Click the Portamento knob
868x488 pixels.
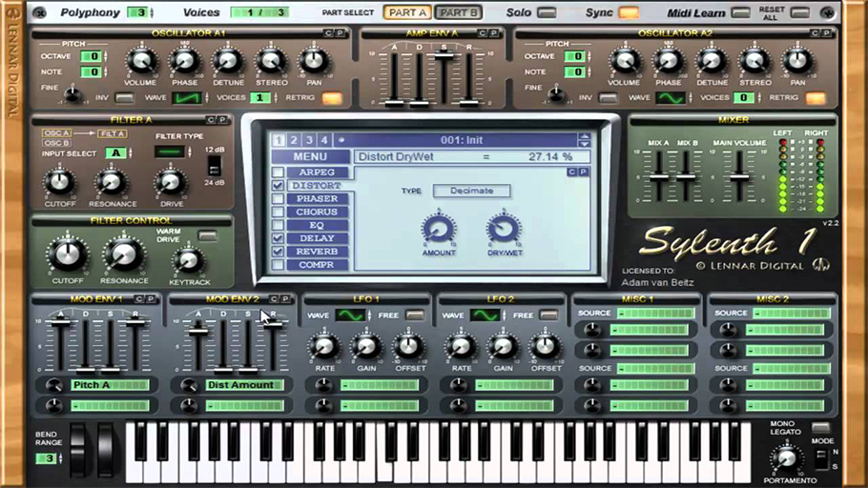pos(787,458)
